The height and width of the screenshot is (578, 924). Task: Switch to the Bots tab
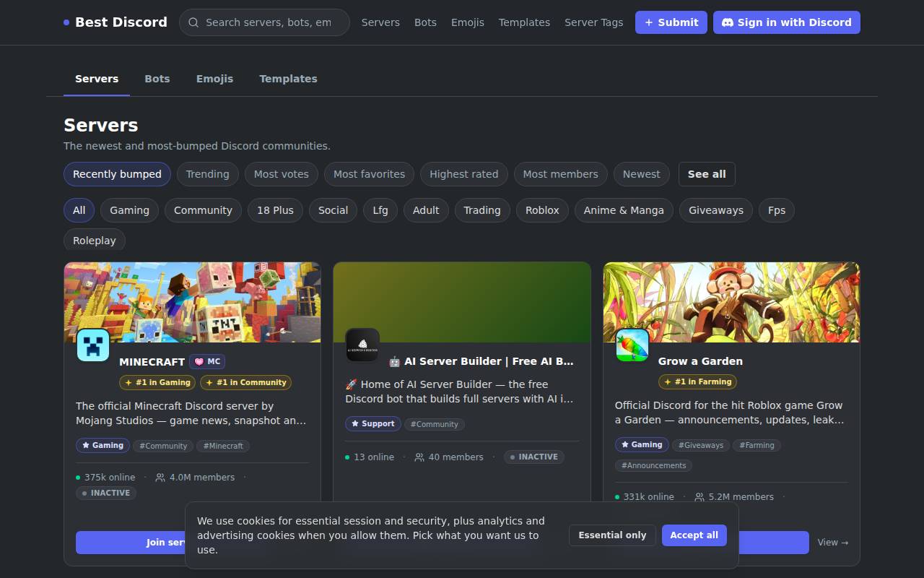point(157,79)
